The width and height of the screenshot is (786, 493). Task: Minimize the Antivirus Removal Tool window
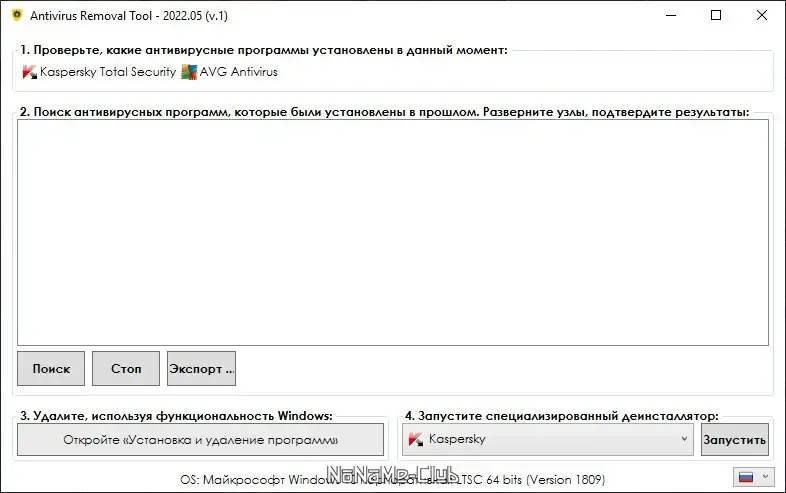(671, 16)
